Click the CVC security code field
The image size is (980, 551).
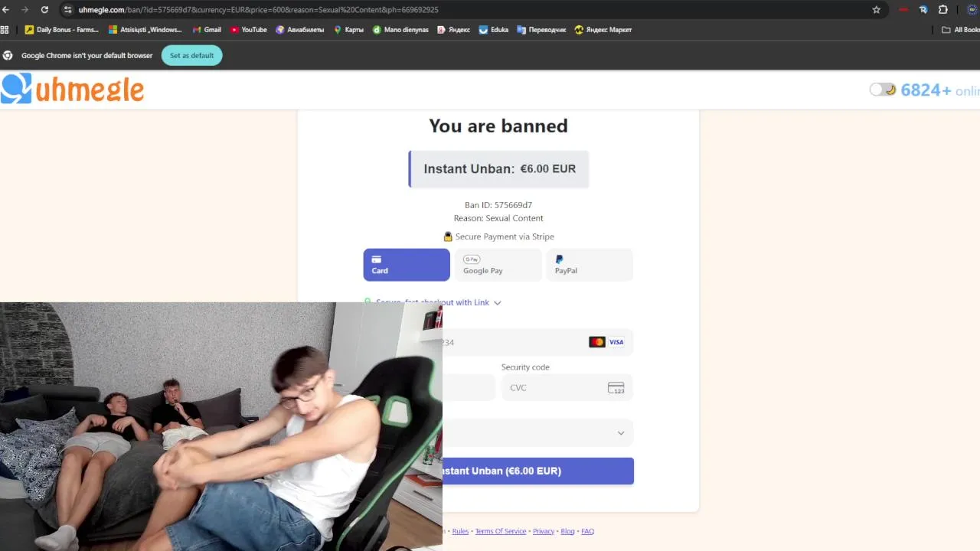(x=567, y=388)
